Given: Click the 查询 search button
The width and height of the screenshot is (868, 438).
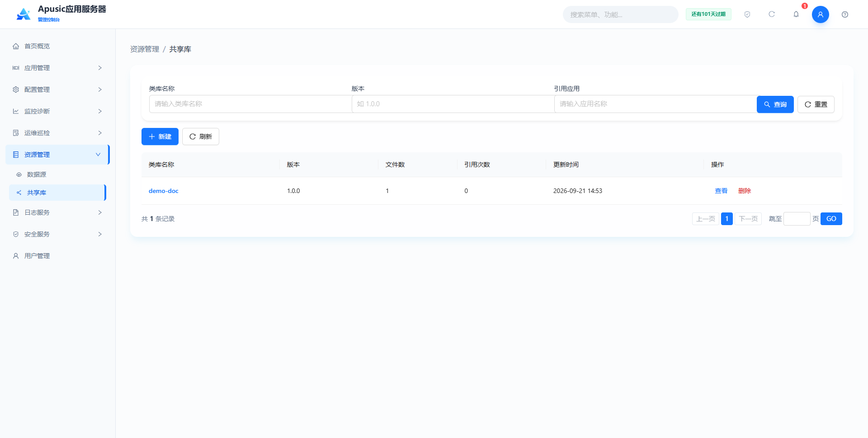Looking at the screenshot, I should click(775, 104).
